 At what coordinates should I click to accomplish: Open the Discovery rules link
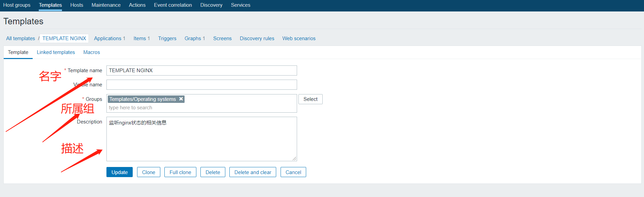click(x=257, y=38)
